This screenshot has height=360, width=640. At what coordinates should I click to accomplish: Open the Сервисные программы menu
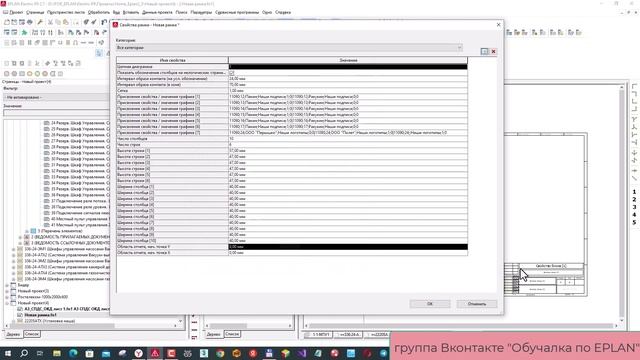coord(237,12)
